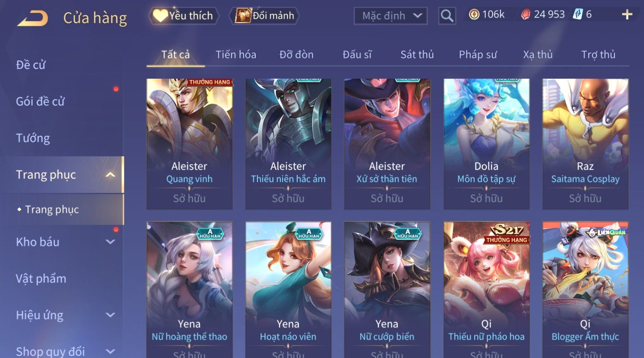
Task: Switch to the Sát thủ tab
Action: (x=417, y=54)
